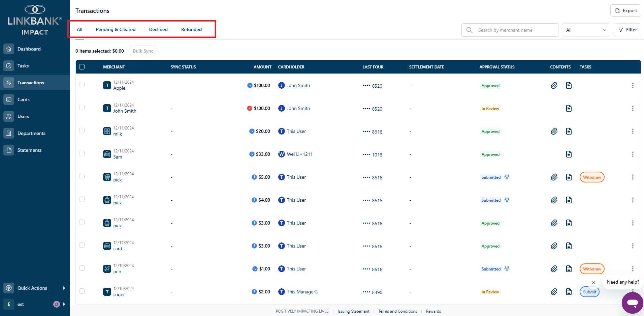Open the three-dot menu for milk transaction
The height and width of the screenshot is (316, 644).
click(633, 132)
